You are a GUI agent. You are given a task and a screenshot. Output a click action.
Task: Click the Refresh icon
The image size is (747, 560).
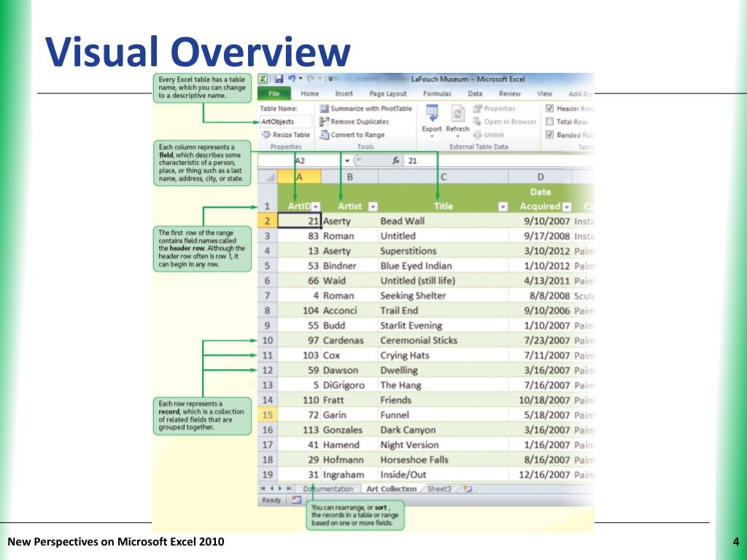tap(457, 113)
